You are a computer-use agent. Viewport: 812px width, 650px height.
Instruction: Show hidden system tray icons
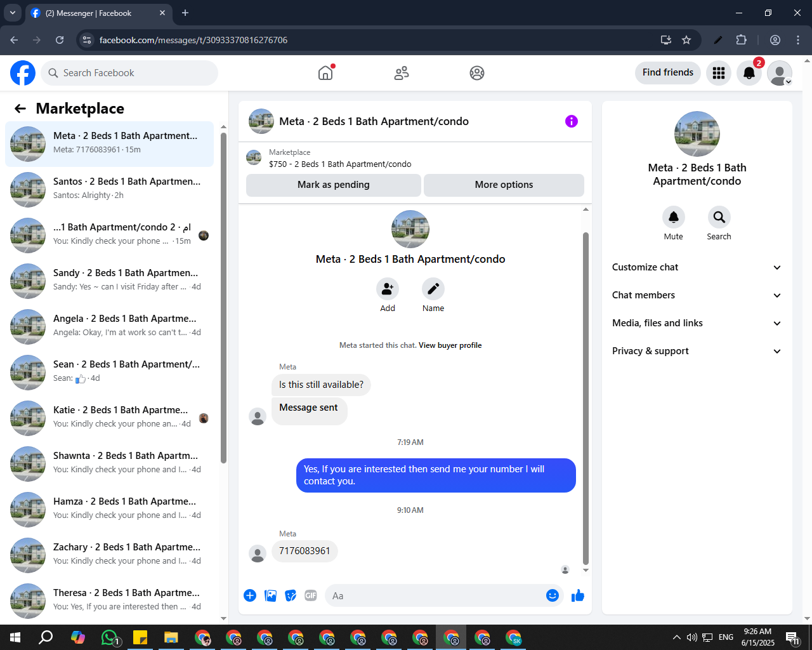coord(677,637)
